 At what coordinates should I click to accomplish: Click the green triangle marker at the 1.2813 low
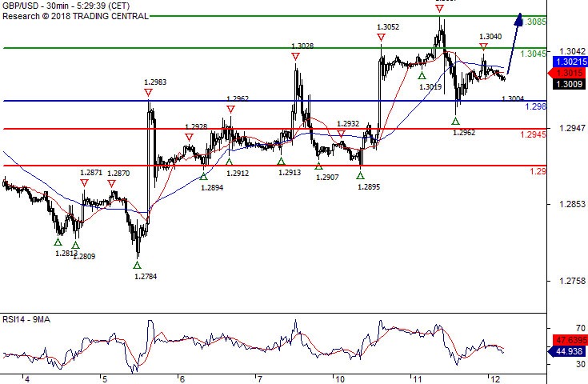58,242
